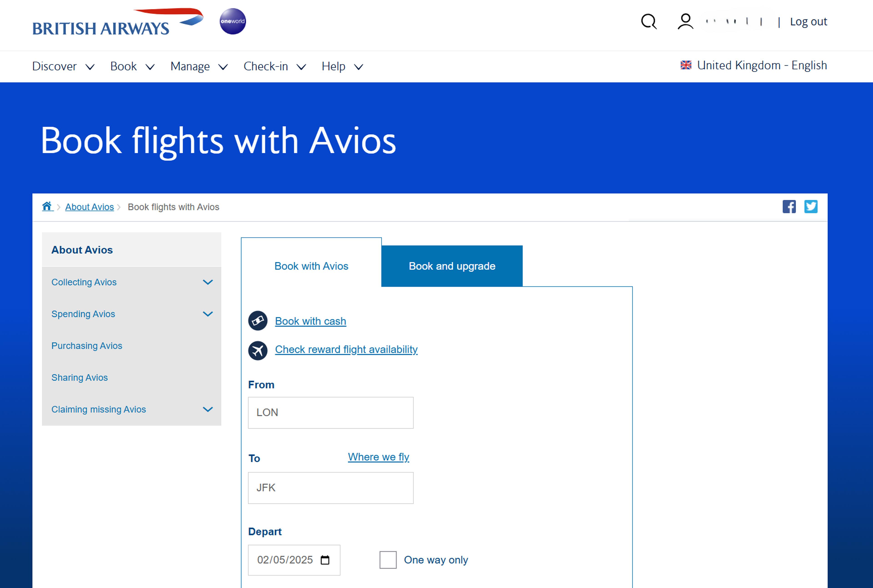This screenshot has height=588, width=873.
Task: Open the Discover dropdown menu
Action: [63, 66]
